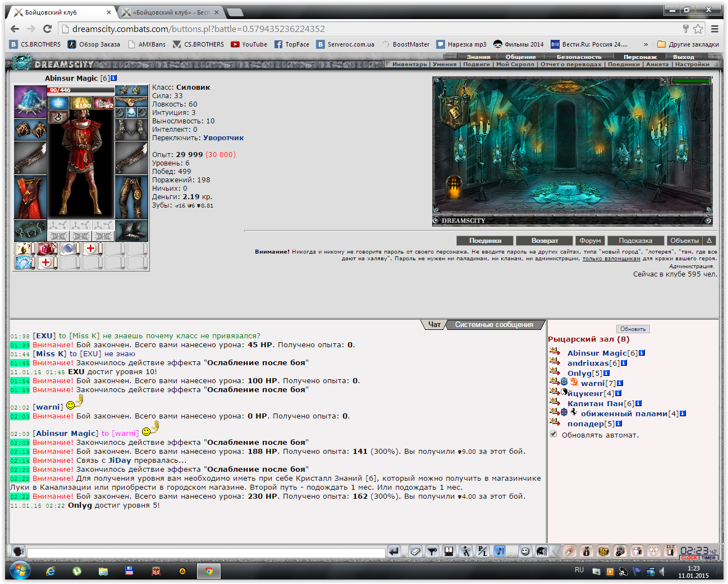728x584 pixels.
Task: Open the gauntlets equipment slot
Action: [x=131, y=130]
